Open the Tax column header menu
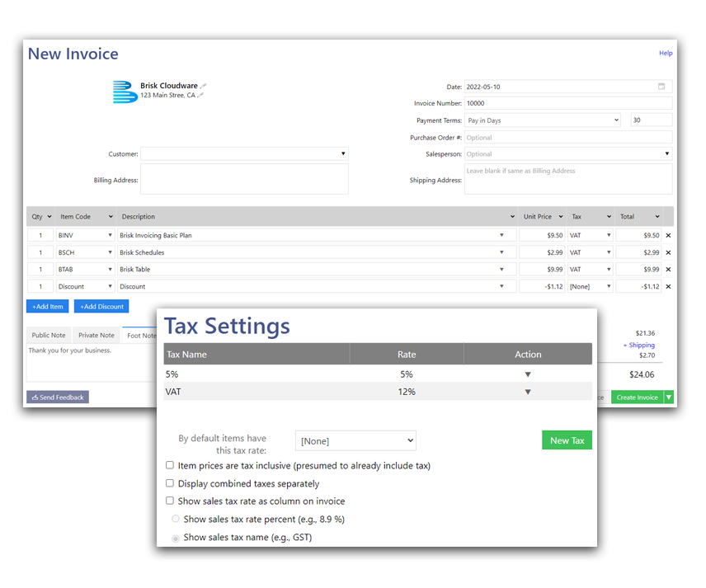This screenshot has width=706, height=588. point(610,217)
